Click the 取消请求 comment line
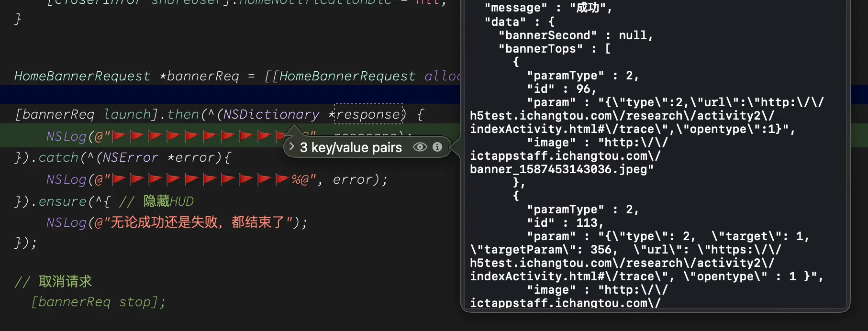The height and width of the screenshot is (331, 868). tap(53, 282)
